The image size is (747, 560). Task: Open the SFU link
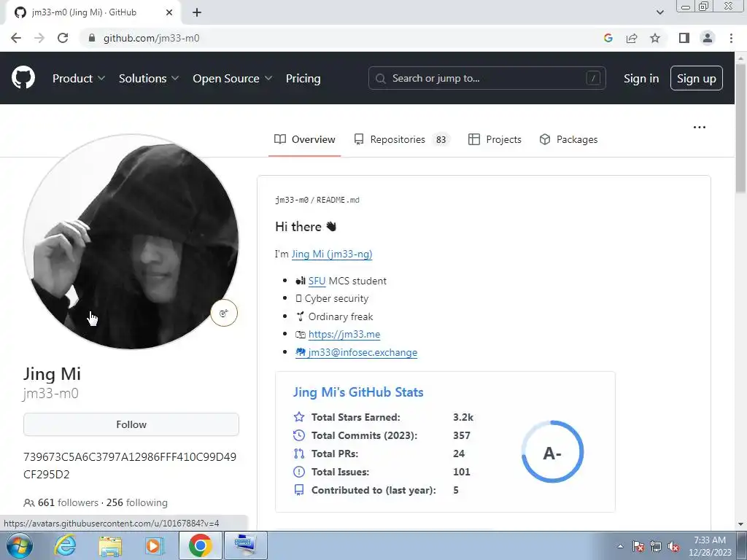click(x=317, y=281)
